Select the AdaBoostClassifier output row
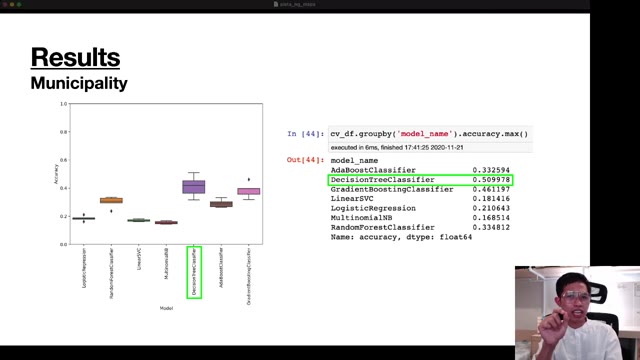The width and height of the screenshot is (640, 360). tap(420, 170)
